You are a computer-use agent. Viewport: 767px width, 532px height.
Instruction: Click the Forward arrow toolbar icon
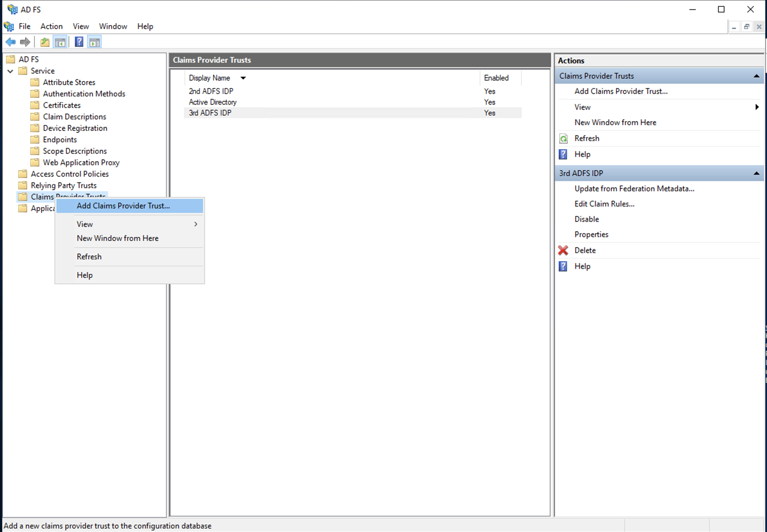coord(25,42)
